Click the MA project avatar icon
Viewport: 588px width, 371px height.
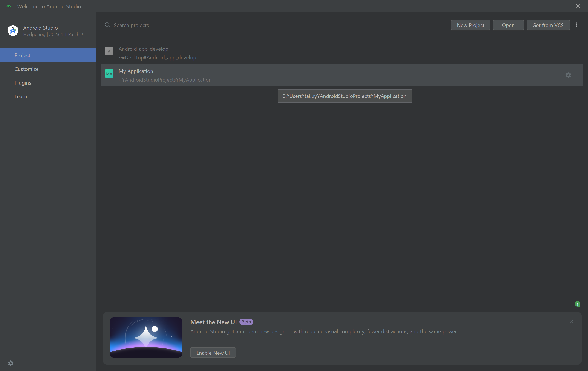click(x=109, y=73)
